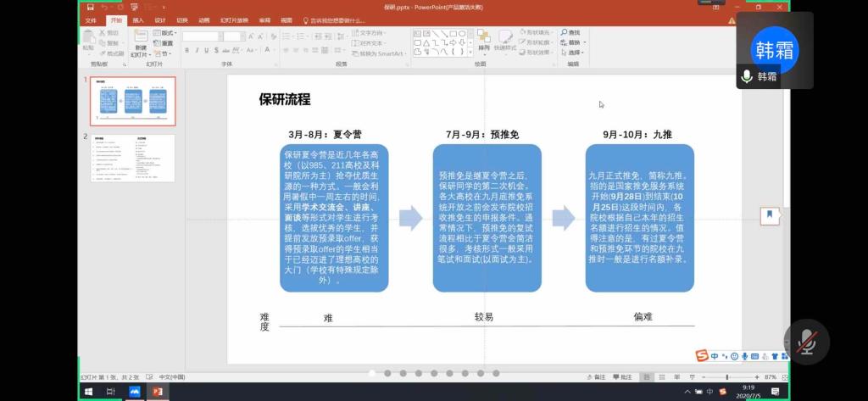Click the PowerPoint icon in the taskbar

[x=156, y=391]
